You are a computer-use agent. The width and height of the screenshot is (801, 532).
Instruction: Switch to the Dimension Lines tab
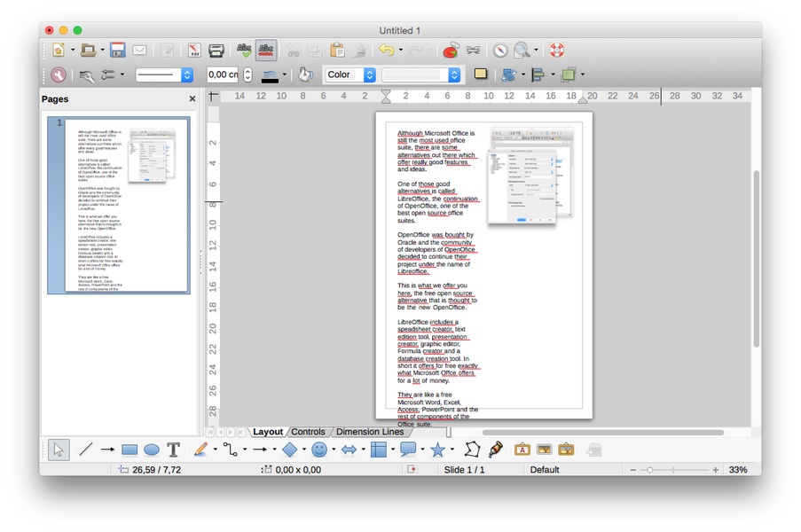pos(370,432)
